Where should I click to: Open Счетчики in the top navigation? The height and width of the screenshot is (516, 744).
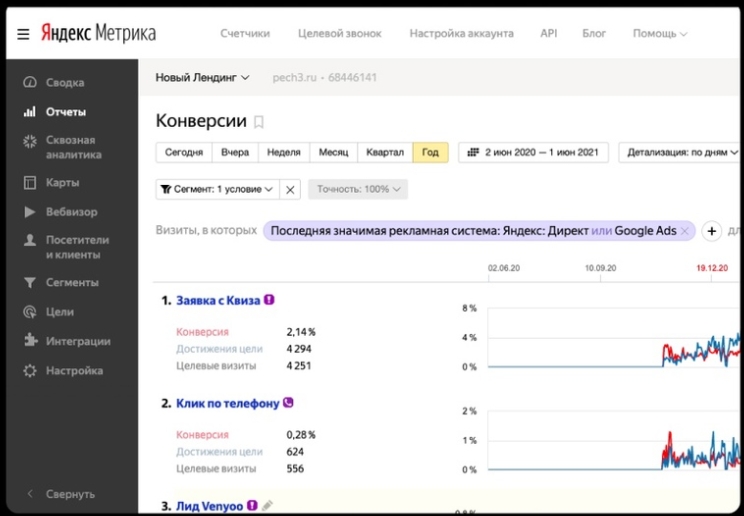pos(245,34)
